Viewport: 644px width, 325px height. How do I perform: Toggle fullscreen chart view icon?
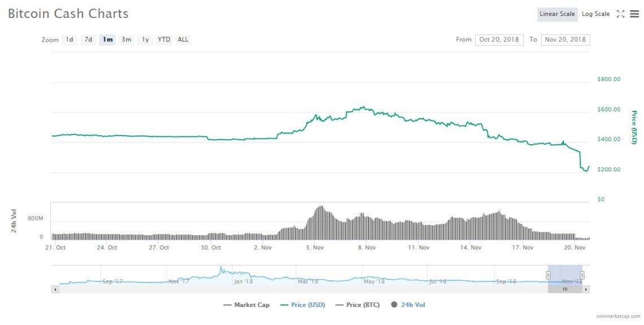pyautogui.click(x=621, y=14)
